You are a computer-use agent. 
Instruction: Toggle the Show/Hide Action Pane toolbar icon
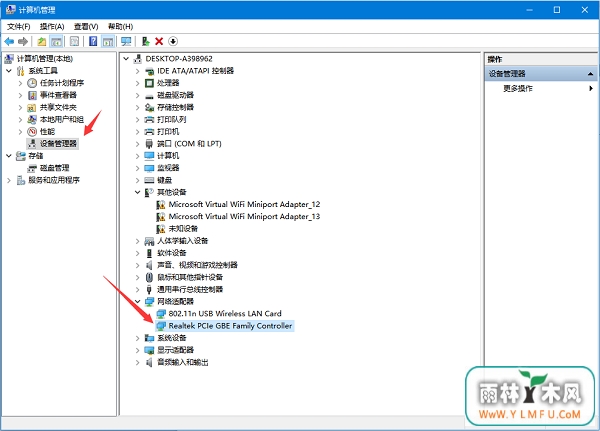[x=108, y=41]
